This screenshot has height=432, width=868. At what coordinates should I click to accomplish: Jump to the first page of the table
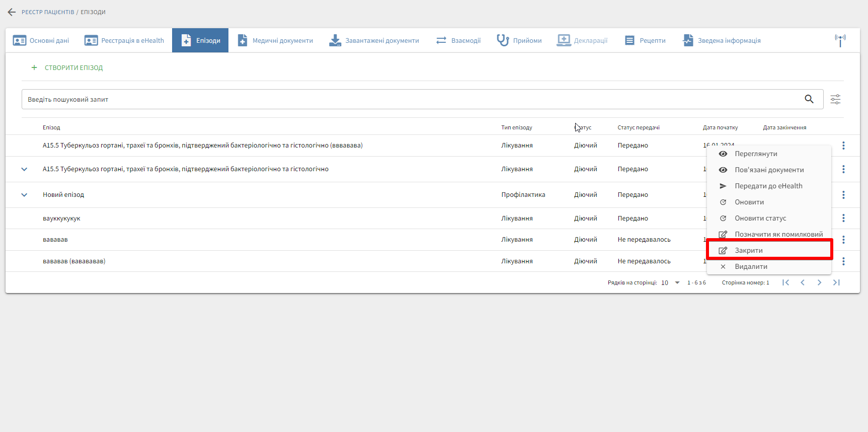(x=785, y=282)
